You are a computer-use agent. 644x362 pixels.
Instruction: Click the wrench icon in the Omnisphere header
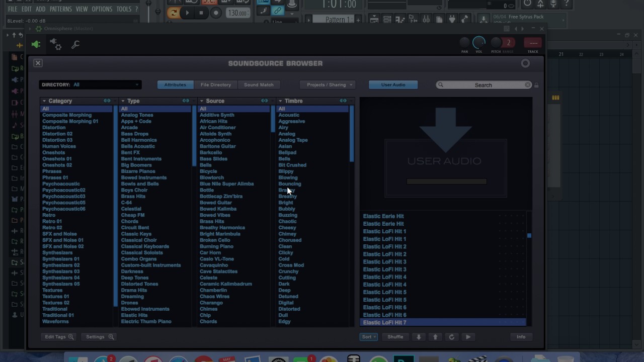75,45
